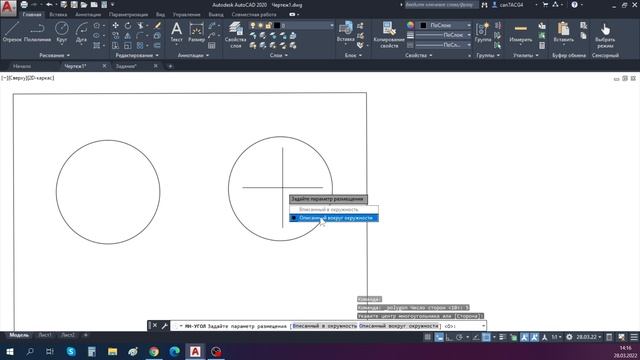This screenshot has height=360, width=640.
Task: Open the command line customize wrench icon
Action: pos(164,326)
